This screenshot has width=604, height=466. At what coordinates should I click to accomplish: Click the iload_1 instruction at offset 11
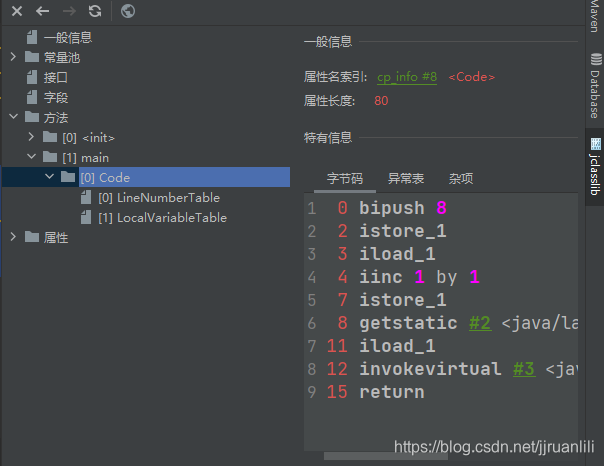[397, 346]
